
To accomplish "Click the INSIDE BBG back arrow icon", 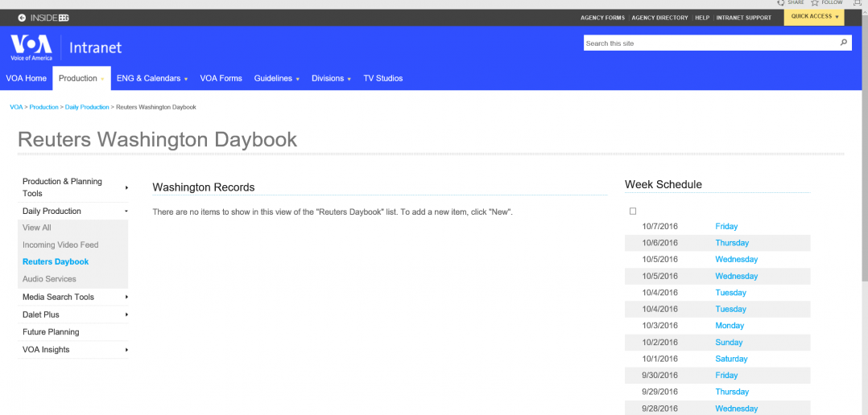I will point(22,18).
